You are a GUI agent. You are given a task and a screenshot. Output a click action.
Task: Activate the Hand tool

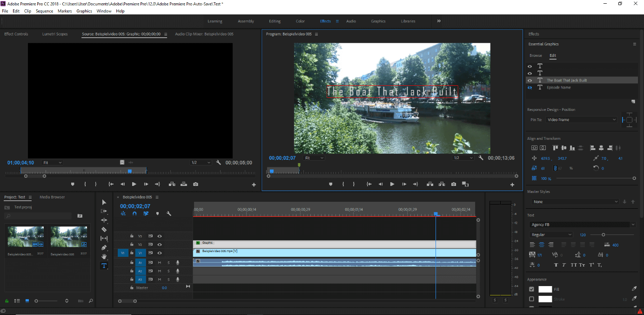[104, 256]
